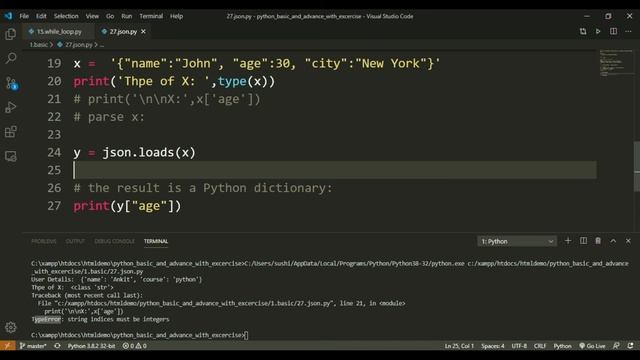Open editor More Actions ellipsis
The height and width of the screenshot is (360, 640).
pos(628,31)
